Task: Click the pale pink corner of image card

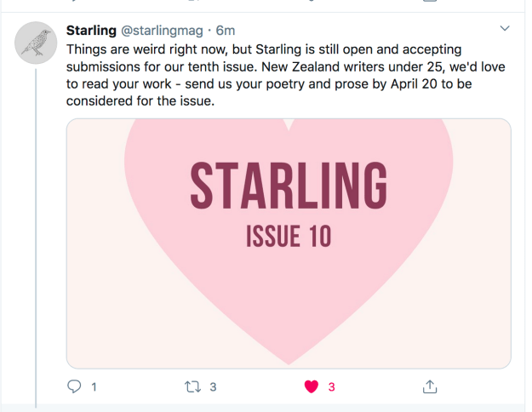Action: pyautogui.click(x=94, y=340)
